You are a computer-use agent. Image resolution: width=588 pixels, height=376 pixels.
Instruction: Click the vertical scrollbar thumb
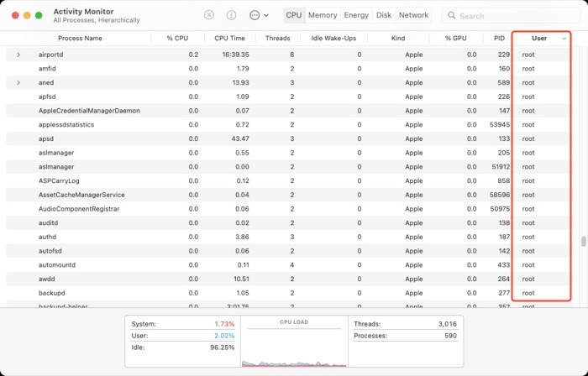(583, 242)
